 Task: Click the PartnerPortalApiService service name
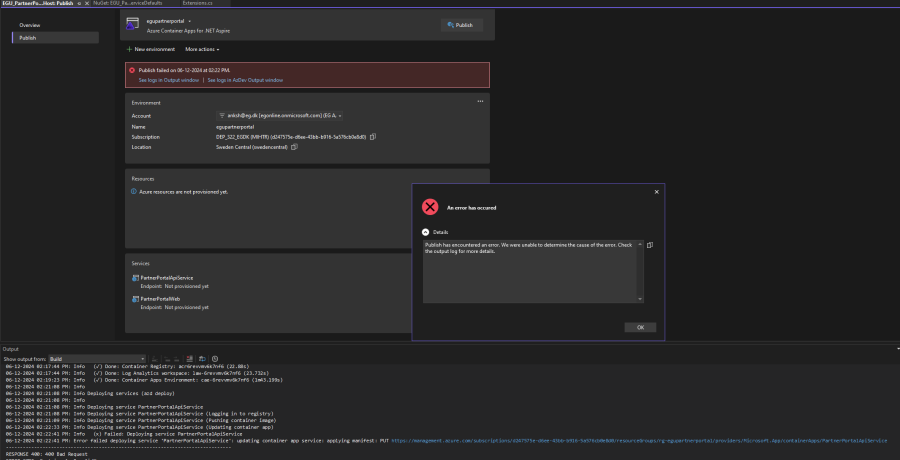point(166,278)
